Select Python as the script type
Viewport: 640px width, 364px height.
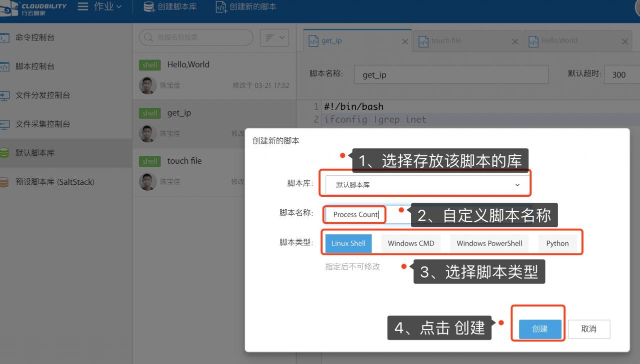557,243
